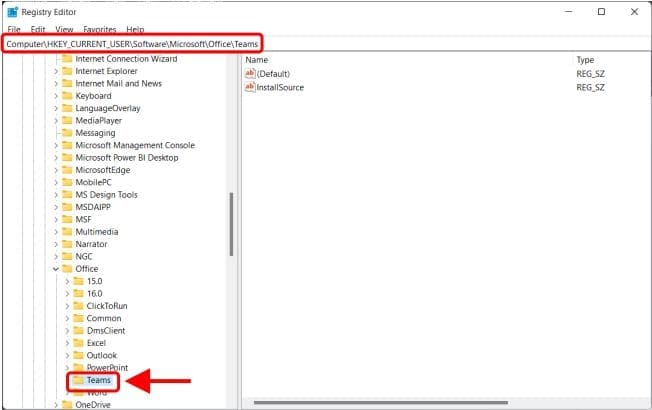Expand the OneDrive key
Image resolution: width=652 pixels, height=410 pixels.
tap(55, 405)
